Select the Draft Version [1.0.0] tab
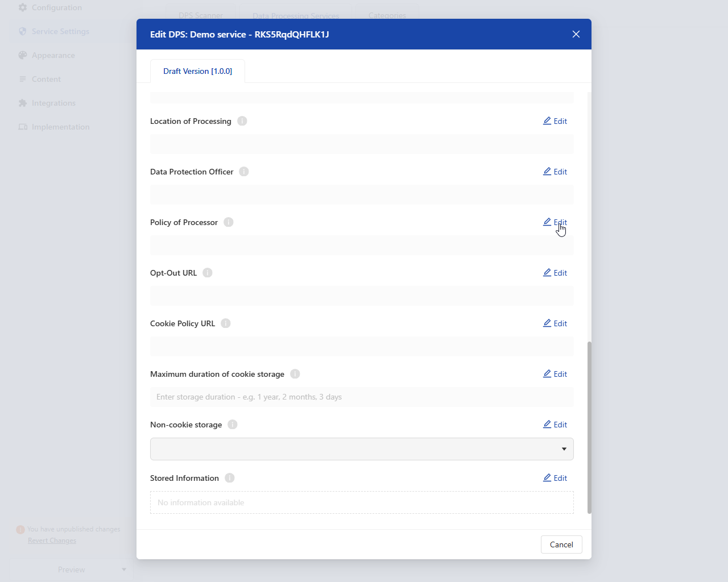 click(x=197, y=71)
